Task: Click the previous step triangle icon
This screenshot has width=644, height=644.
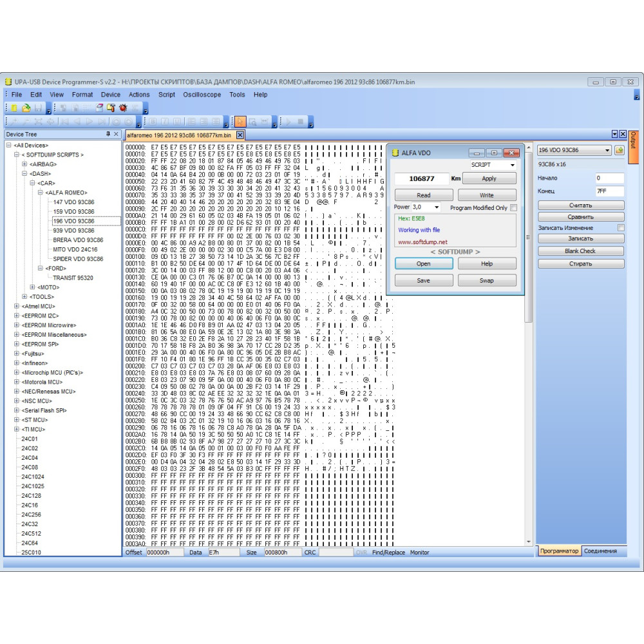Action: pos(77,122)
